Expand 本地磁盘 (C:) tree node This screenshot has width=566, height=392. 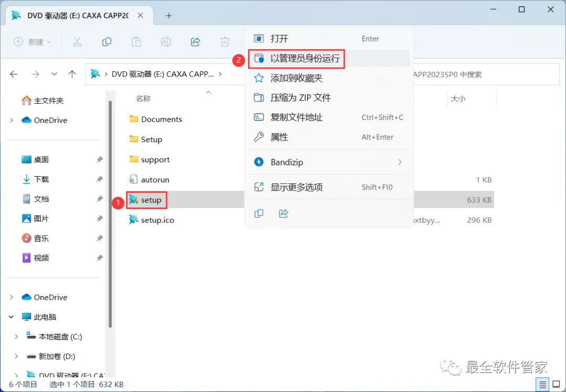16,337
